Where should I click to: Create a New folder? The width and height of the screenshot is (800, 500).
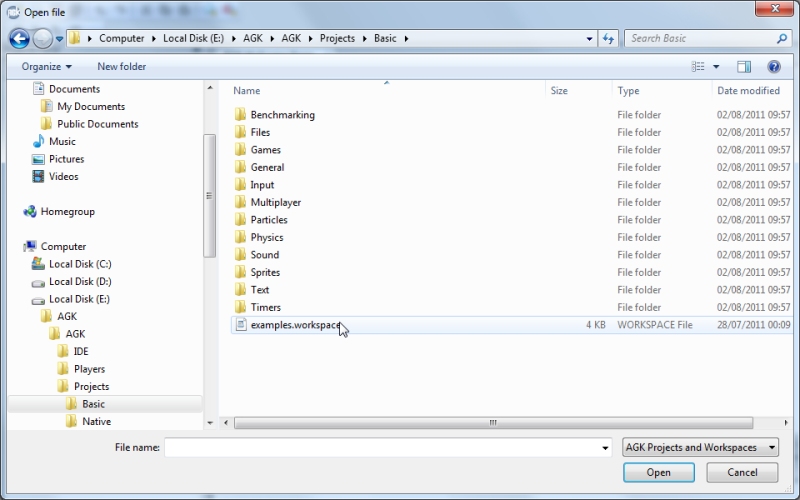pos(121,66)
